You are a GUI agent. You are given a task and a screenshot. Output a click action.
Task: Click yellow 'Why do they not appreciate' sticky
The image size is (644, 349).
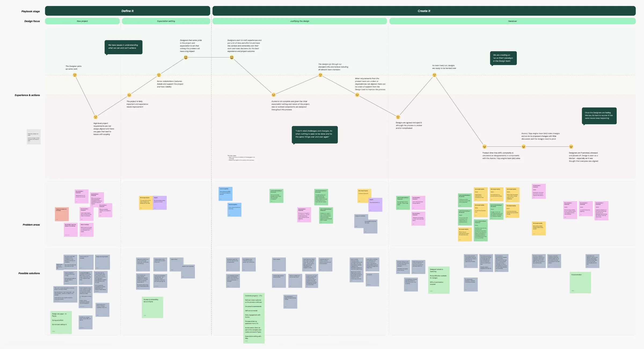[465, 234]
